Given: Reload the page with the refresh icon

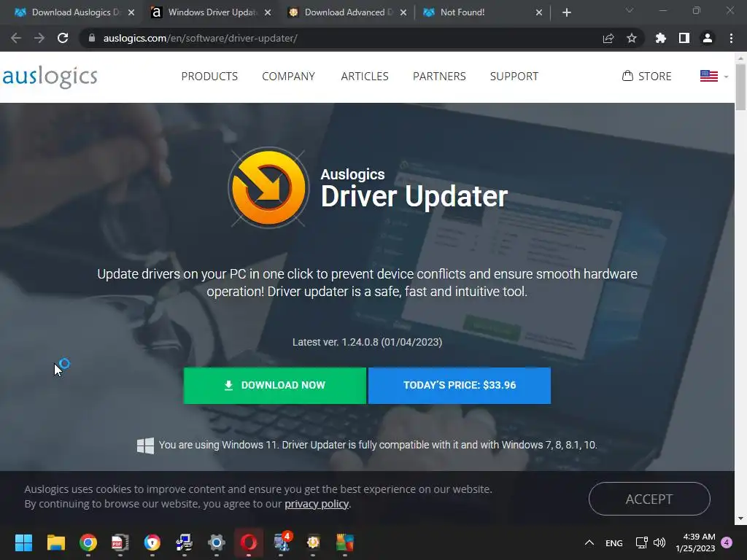Looking at the screenshot, I should pyautogui.click(x=63, y=38).
